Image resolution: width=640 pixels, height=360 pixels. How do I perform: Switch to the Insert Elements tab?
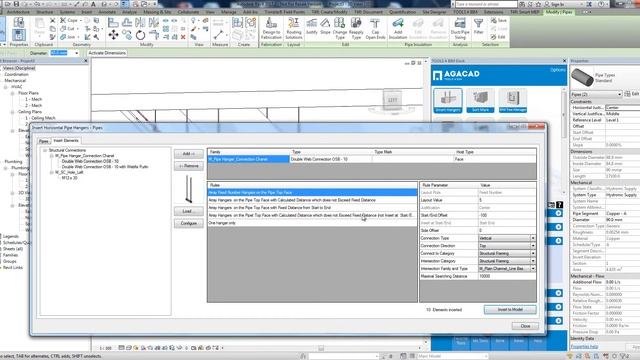[66, 140]
